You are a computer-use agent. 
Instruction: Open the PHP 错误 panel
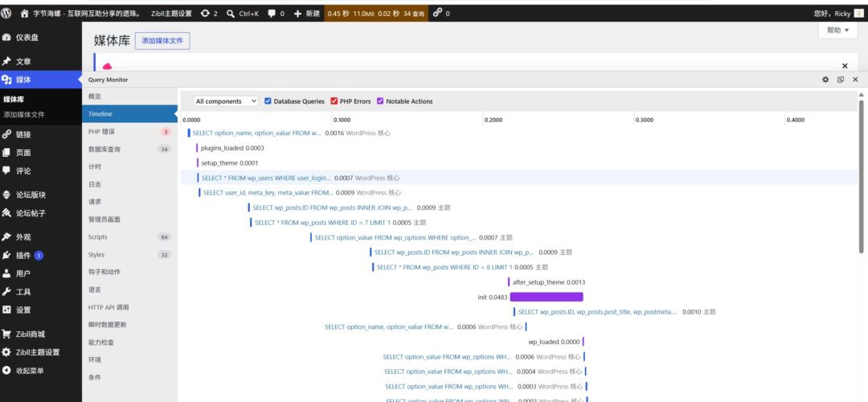click(130, 132)
